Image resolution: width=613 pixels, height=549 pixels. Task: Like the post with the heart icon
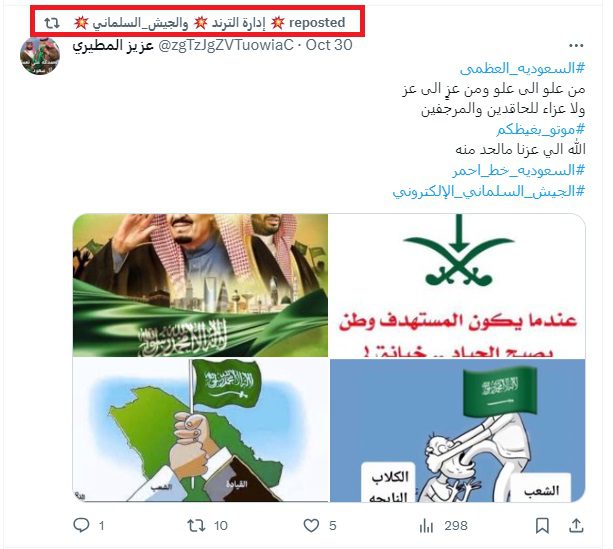(x=311, y=525)
